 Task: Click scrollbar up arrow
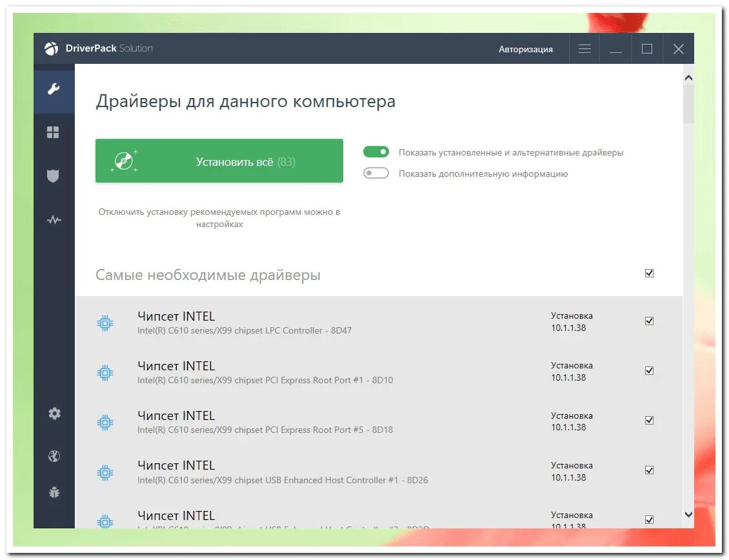click(688, 77)
